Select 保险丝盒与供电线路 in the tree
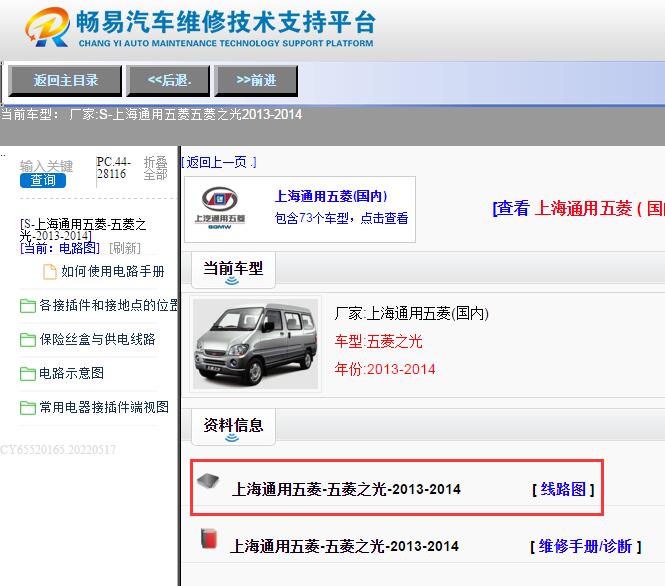 [x=97, y=339]
